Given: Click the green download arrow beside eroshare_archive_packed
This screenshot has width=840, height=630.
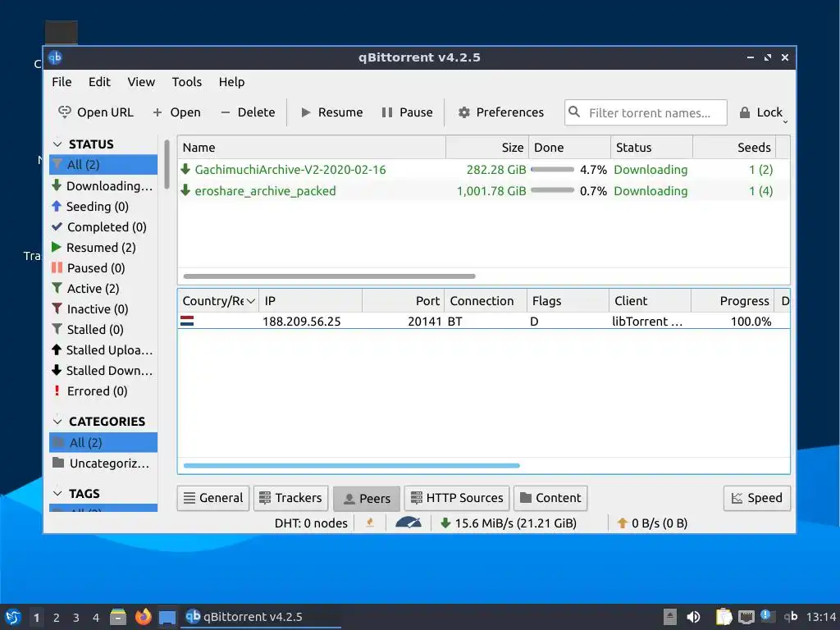Looking at the screenshot, I should coord(185,190).
